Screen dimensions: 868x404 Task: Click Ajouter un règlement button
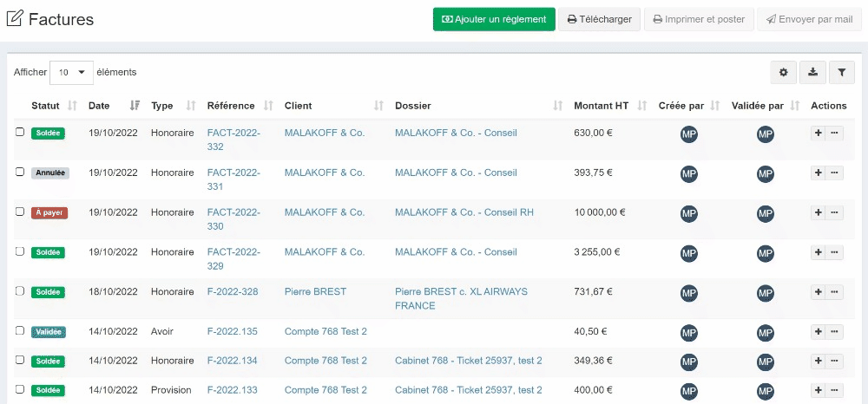[494, 19]
